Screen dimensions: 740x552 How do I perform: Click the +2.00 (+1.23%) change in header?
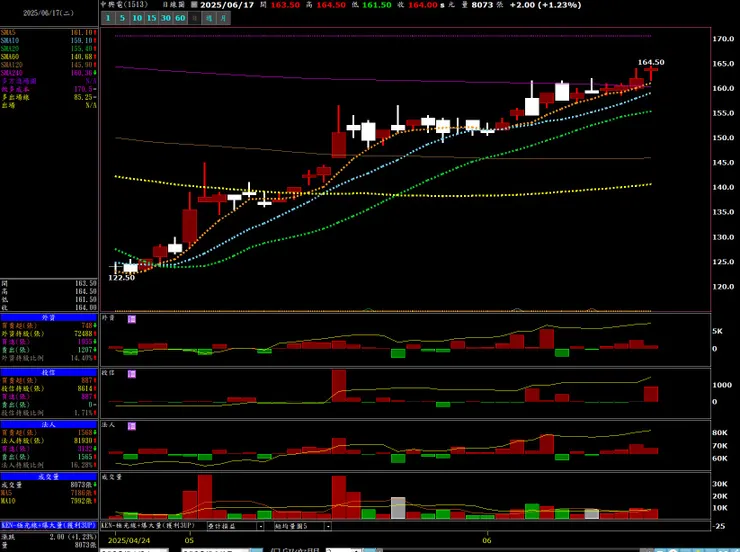(x=545, y=5)
